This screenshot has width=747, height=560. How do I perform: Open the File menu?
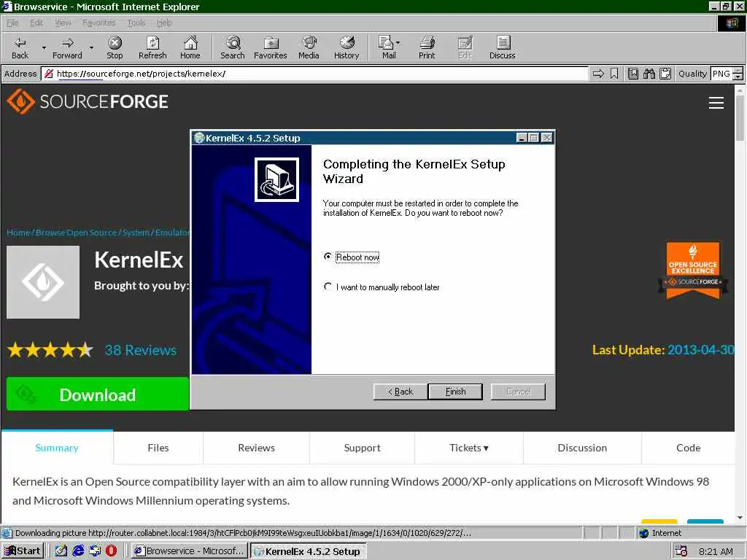coord(12,23)
